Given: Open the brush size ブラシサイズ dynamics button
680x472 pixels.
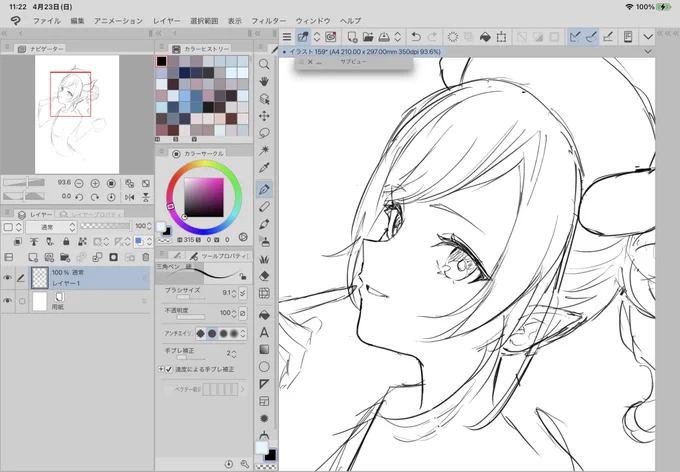Looking at the screenshot, I should point(242,293).
